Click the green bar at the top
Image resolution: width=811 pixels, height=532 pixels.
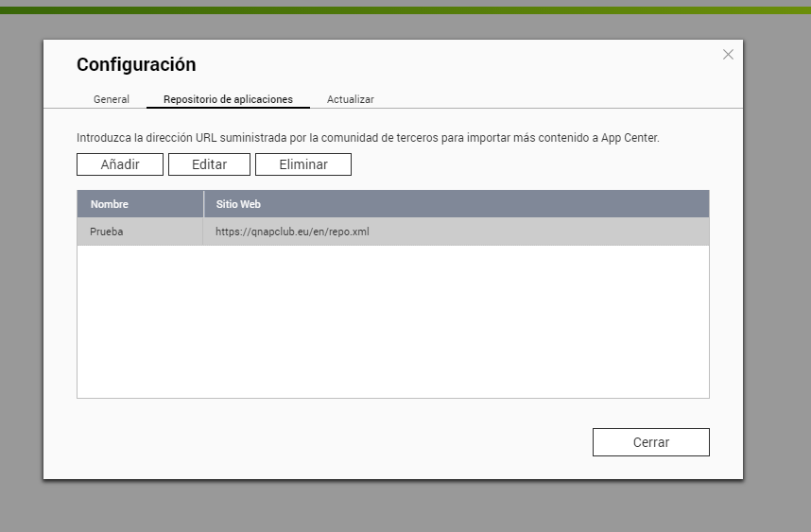point(405,10)
